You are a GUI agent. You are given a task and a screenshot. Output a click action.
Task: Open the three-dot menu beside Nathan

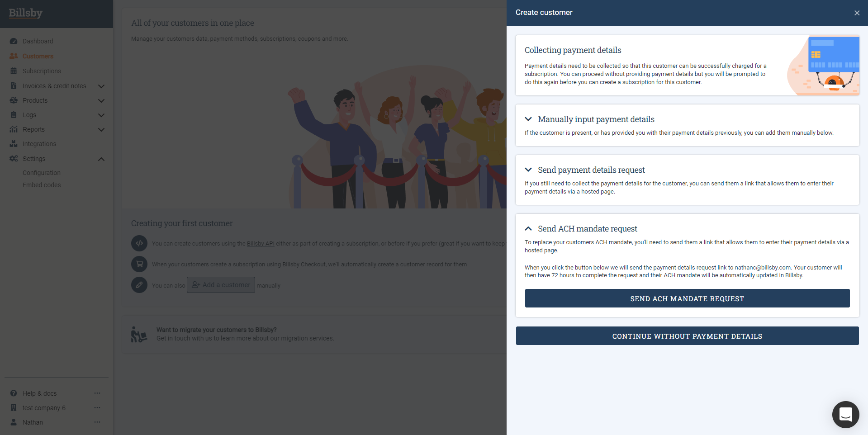(x=97, y=422)
